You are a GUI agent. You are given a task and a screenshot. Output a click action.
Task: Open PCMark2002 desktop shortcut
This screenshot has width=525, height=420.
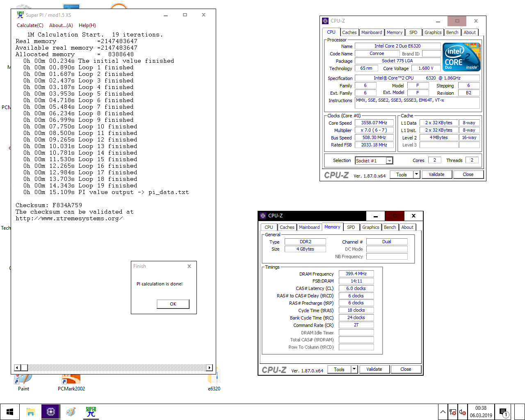[71, 382]
